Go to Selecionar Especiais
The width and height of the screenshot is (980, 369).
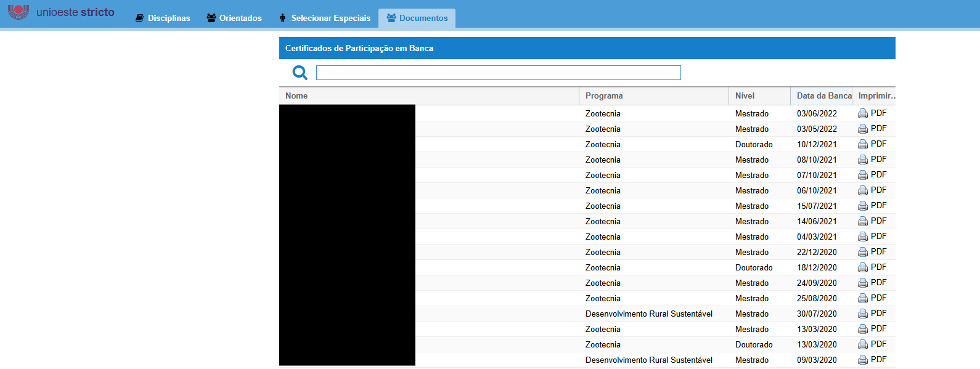point(325,18)
